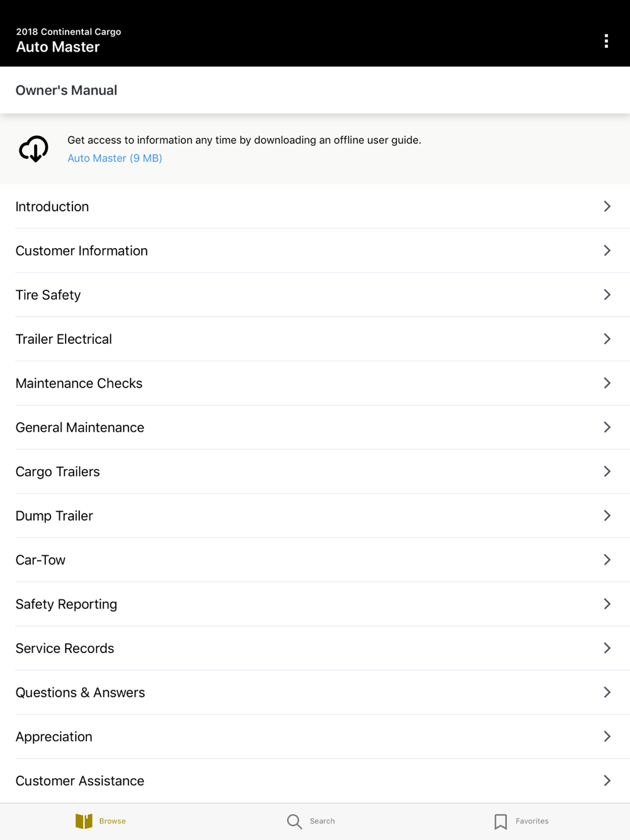
Task: Select the Car-Tow entry
Action: coord(40,560)
